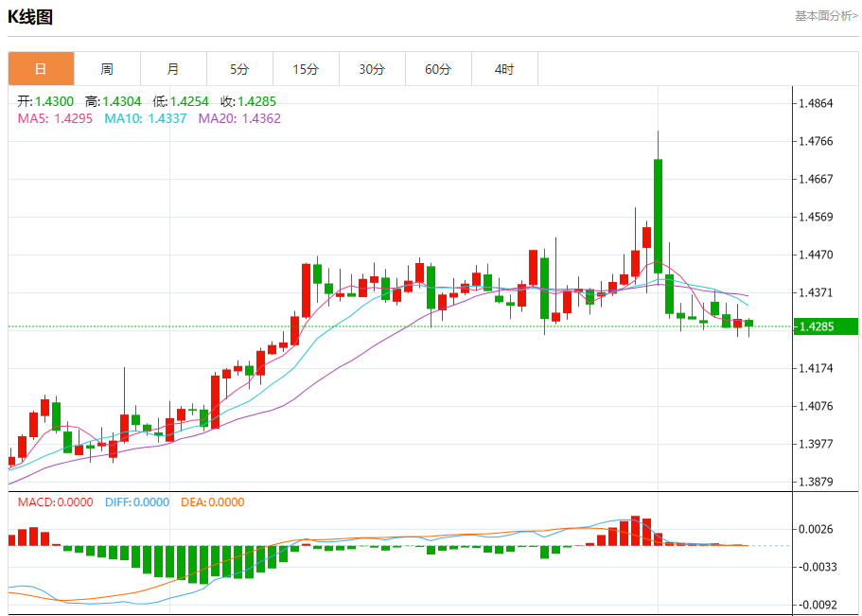This screenshot has width=862, height=616.
Task: Click the 1.4864 price axis label
Action: (x=816, y=103)
